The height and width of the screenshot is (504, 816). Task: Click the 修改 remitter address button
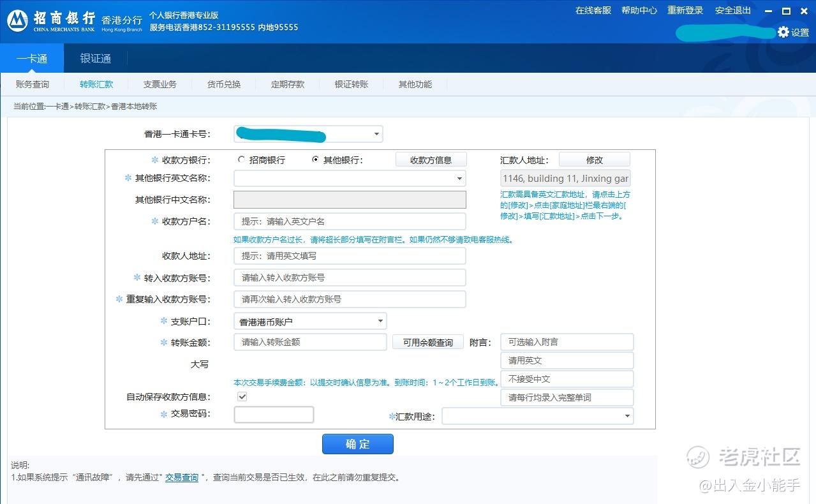[595, 159]
